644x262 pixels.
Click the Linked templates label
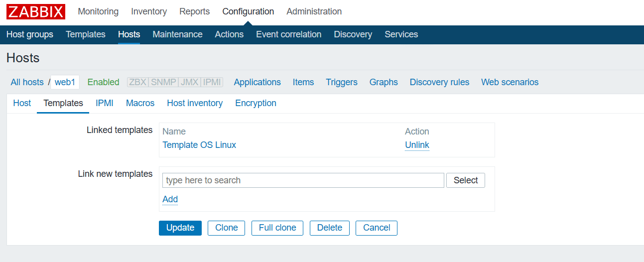[120, 130]
